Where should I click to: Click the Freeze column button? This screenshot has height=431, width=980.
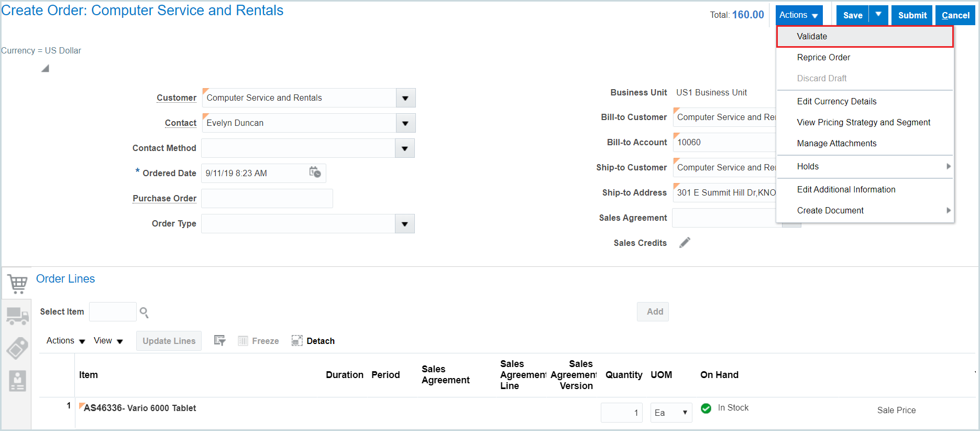258,341
